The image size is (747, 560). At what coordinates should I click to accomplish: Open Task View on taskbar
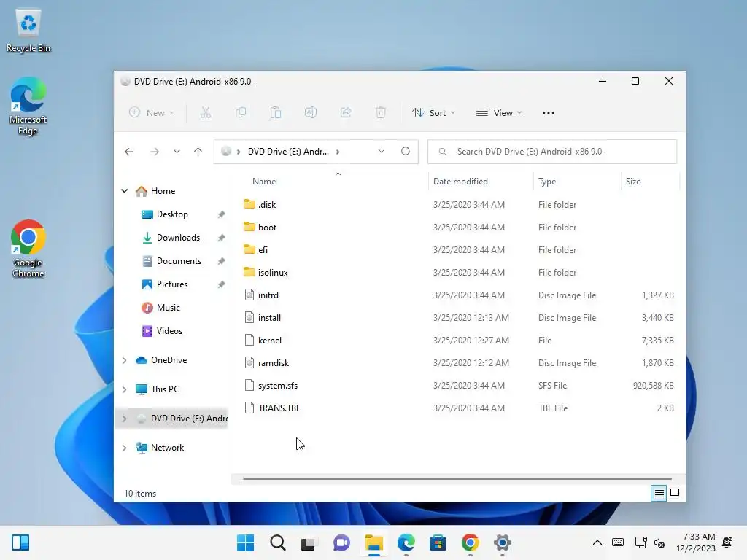click(309, 542)
